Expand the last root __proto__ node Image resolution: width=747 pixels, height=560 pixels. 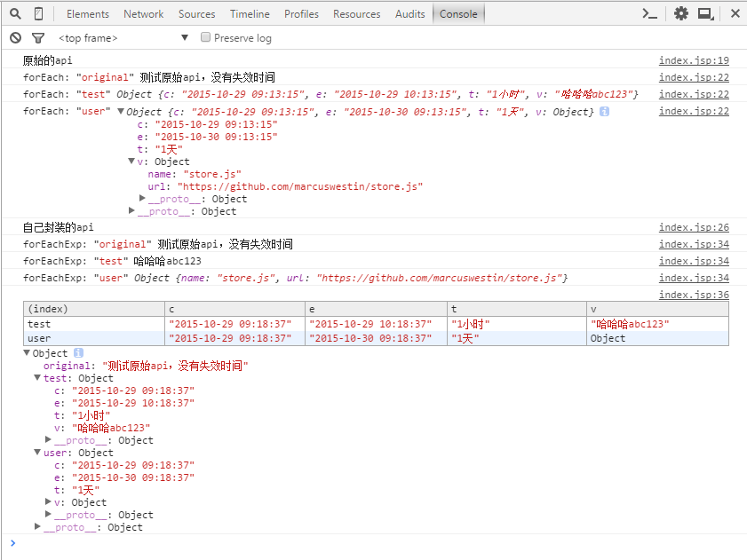(37, 526)
